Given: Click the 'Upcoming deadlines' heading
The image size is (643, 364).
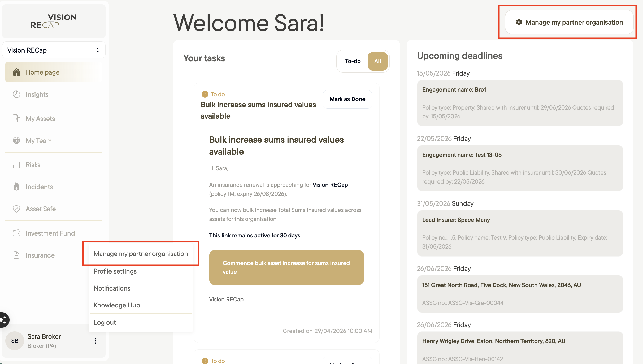Looking at the screenshot, I should 459,56.
